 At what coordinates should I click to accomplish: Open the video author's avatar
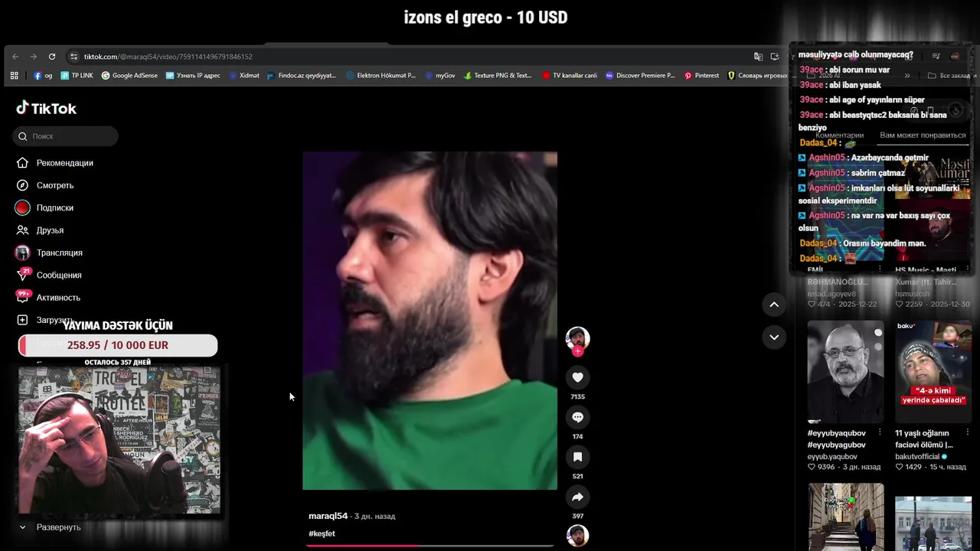pos(577,338)
